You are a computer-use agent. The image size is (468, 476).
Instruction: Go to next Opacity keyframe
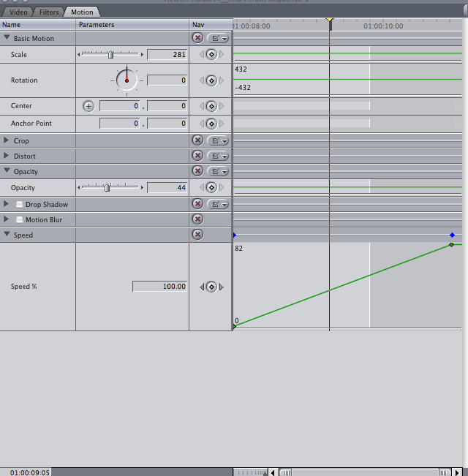[x=222, y=187]
